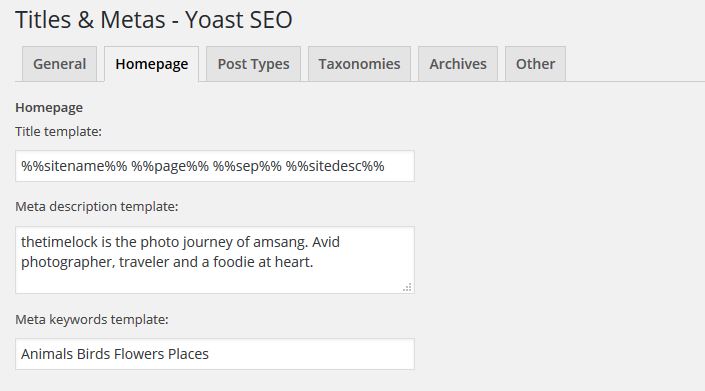Switch to the General tab
The image size is (705, 391).
59,64
